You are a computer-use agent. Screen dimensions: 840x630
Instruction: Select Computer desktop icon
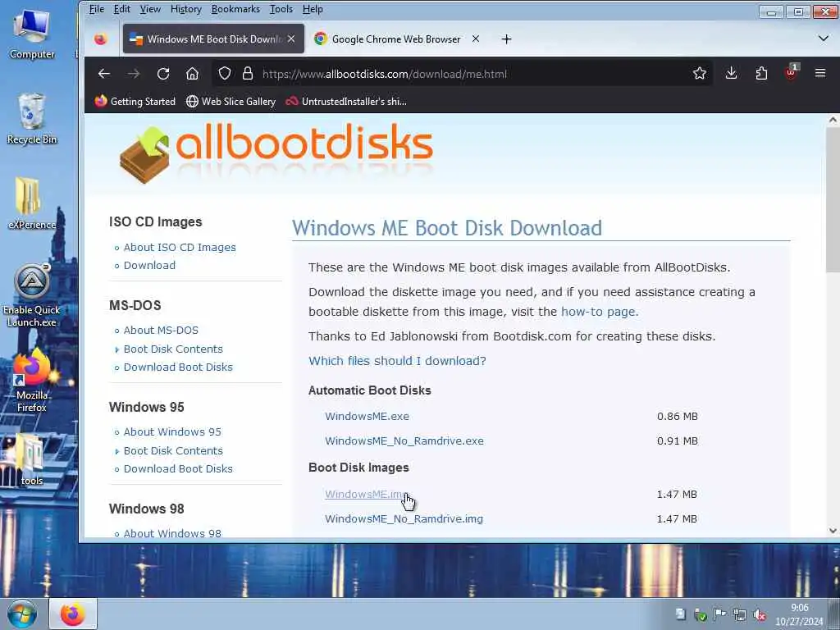[x=32, y=34]
